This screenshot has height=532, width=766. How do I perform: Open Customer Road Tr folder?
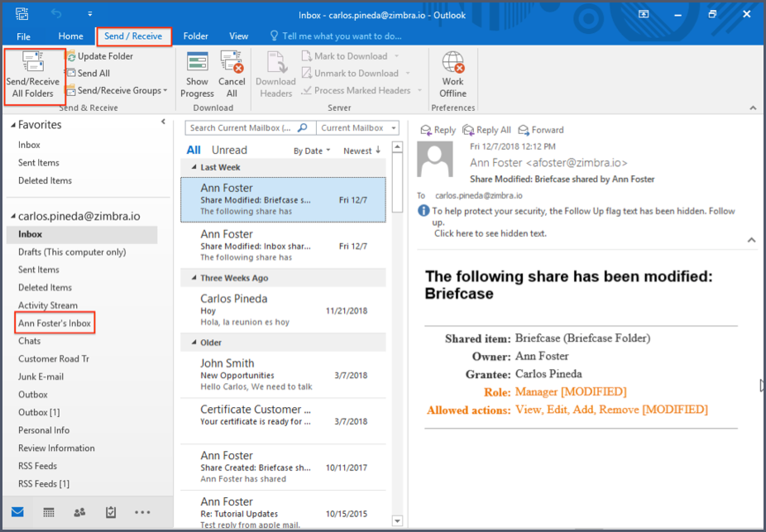click(54, 359)
